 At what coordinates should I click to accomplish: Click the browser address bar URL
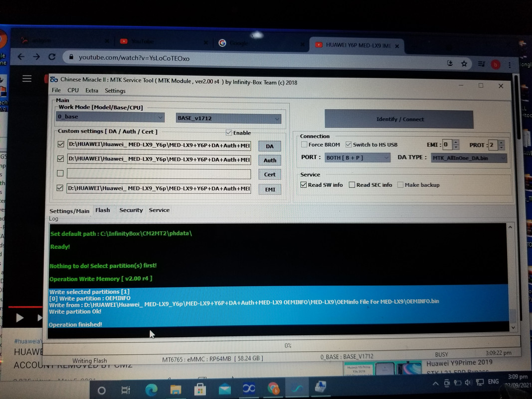pyautogui.click(x=134, y=58)
